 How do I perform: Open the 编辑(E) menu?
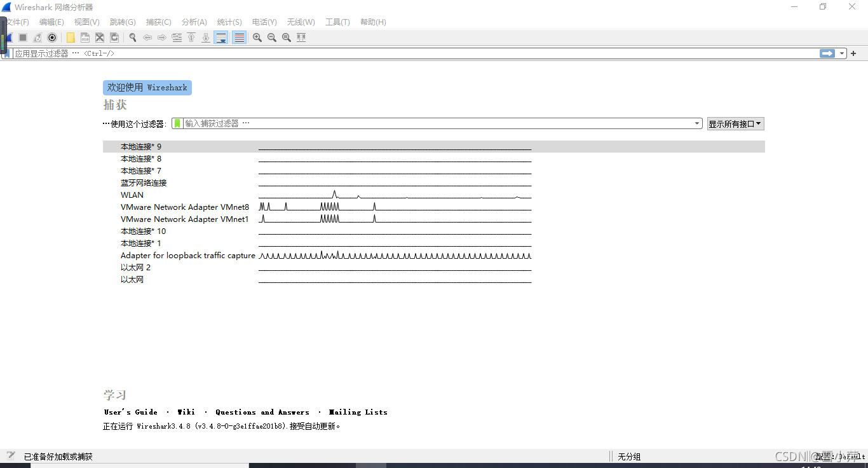pyautogui.click(x=51, y=22)
